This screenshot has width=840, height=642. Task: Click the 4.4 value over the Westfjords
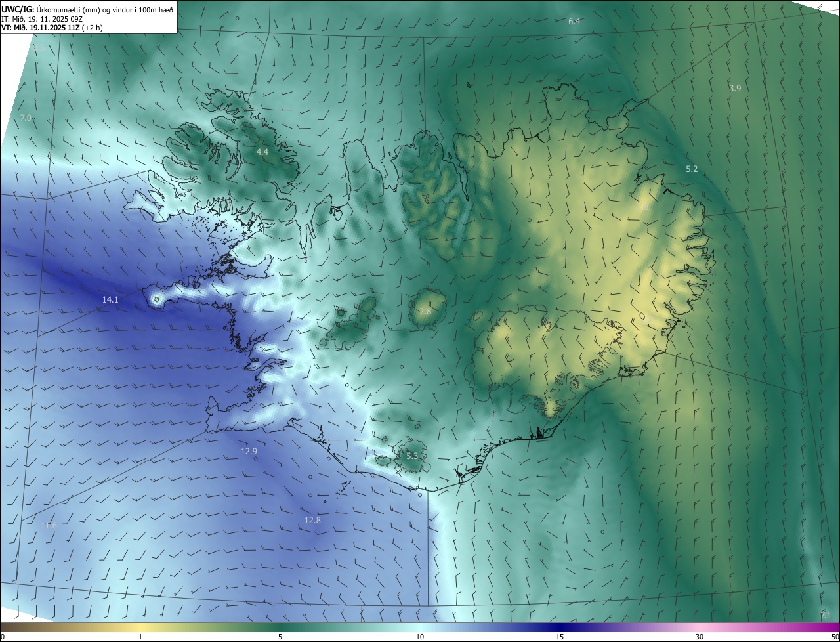[x=262, y=152]
